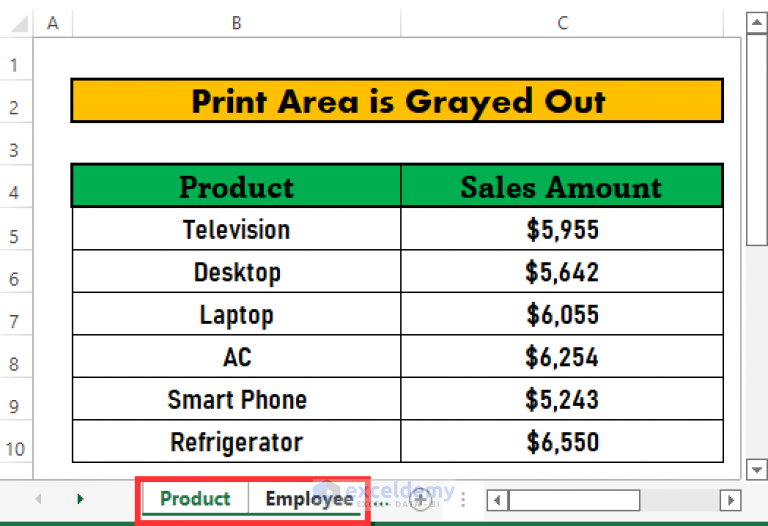This screenshot has height=526, width=768.
Task: Click vertical scrollbar up arrow
Action: pos(757,22)
